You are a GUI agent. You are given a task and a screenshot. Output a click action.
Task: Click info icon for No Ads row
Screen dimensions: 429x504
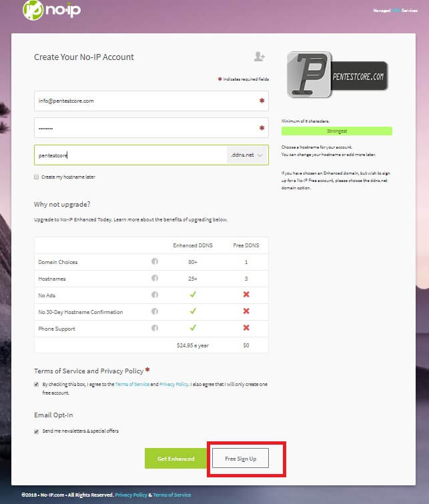(155, 295)
